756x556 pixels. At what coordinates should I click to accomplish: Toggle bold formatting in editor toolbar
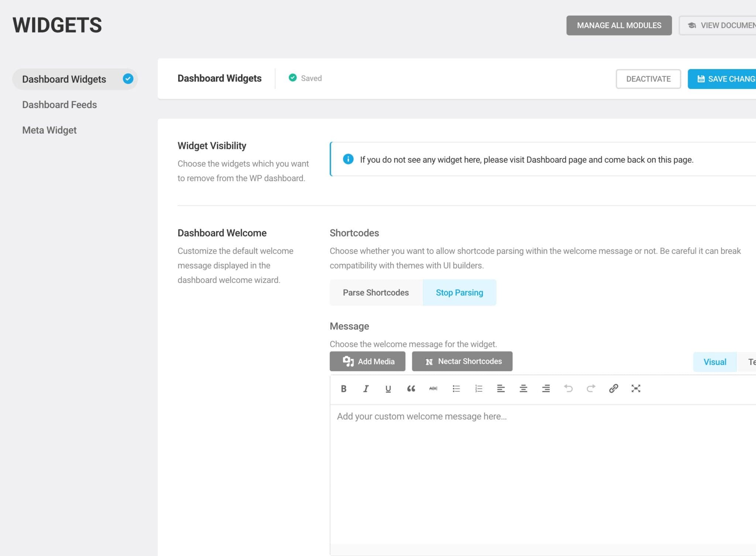coord(343,388)
